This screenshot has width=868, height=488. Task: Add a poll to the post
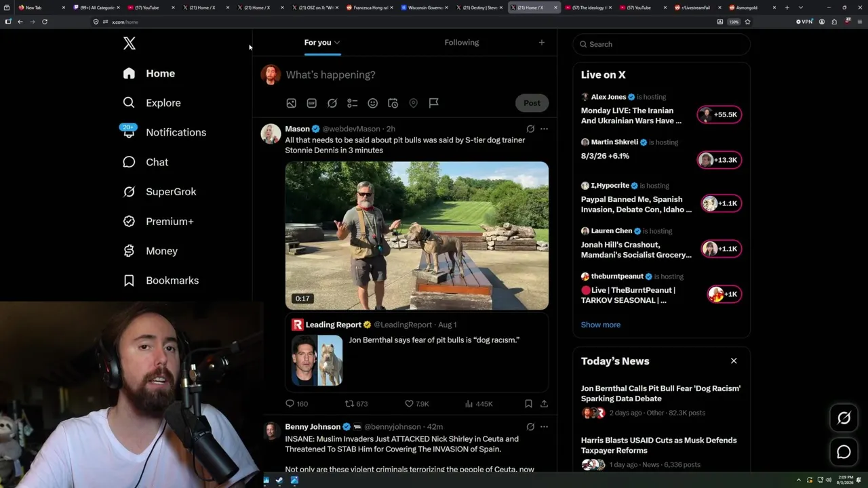tap(352, 103)
